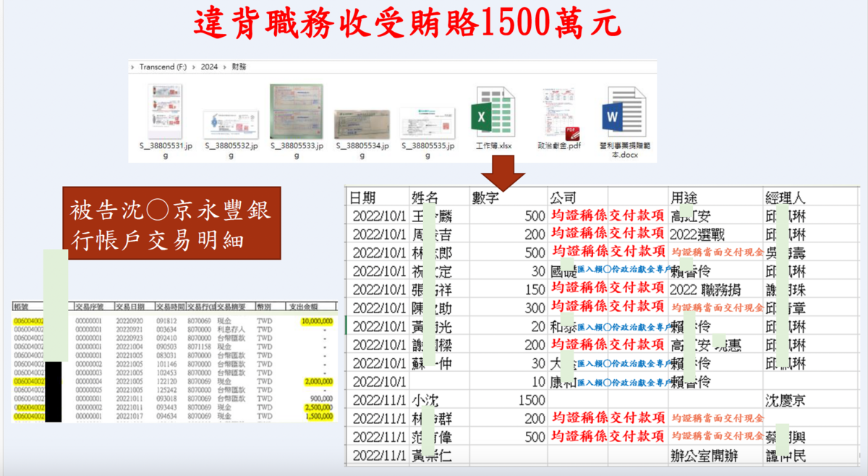868x476 pixels.
Task: Click the 財務 folder breadcrumb
Action: tap(239, 67)
